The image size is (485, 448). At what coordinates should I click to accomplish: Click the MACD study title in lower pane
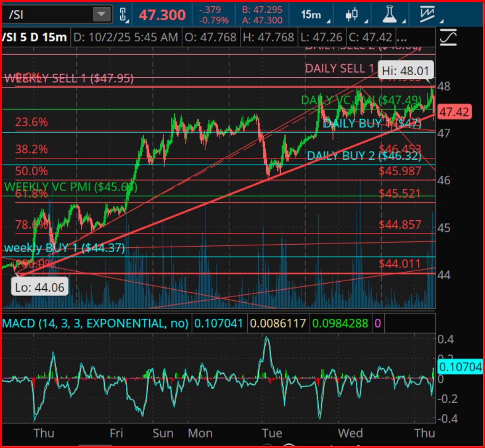pyautogui.click(x=95, y=322)
